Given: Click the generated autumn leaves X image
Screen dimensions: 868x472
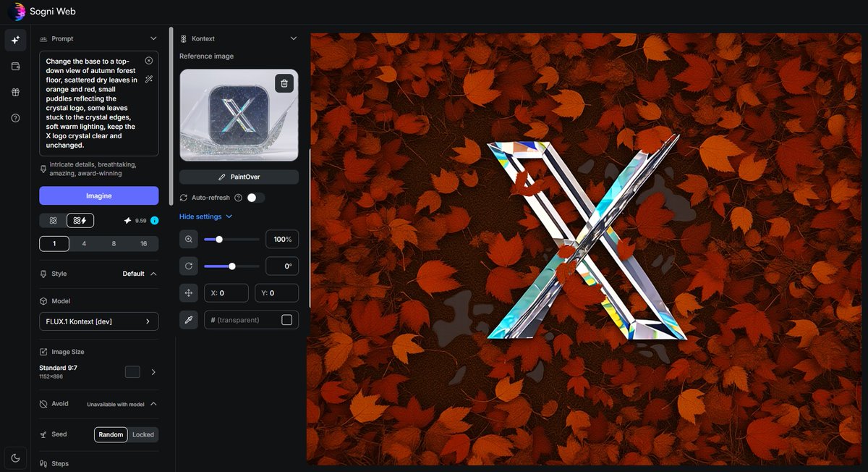Looking at the screenshot, I should pos(587,248).
